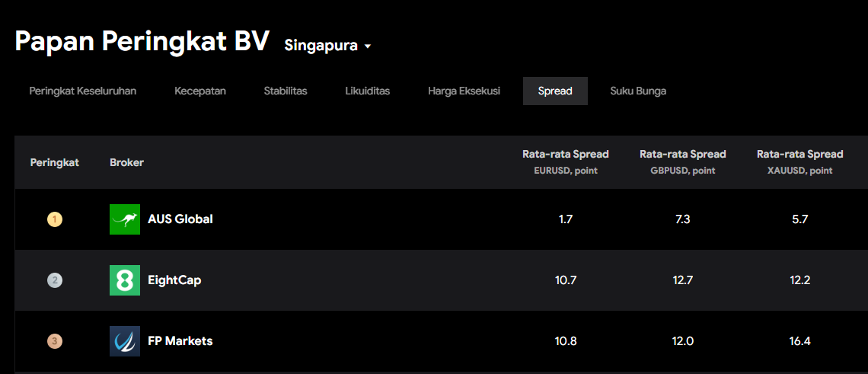Select the Stabilitas tab

[x=286, y=91]
